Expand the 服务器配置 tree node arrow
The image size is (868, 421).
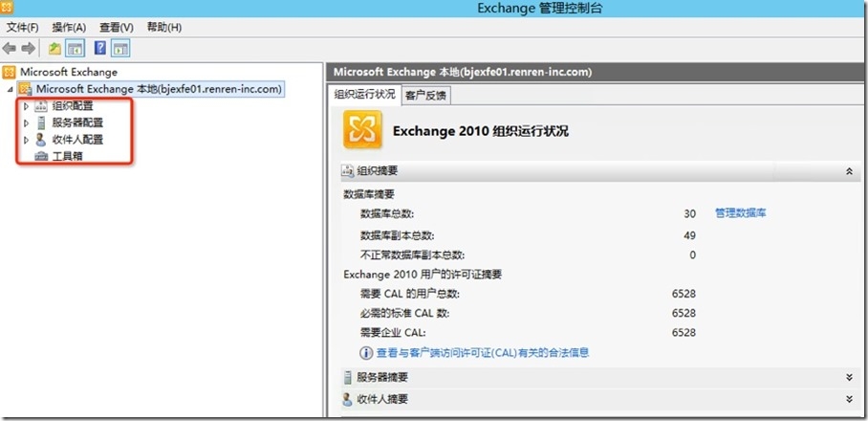tap(26, 123)
